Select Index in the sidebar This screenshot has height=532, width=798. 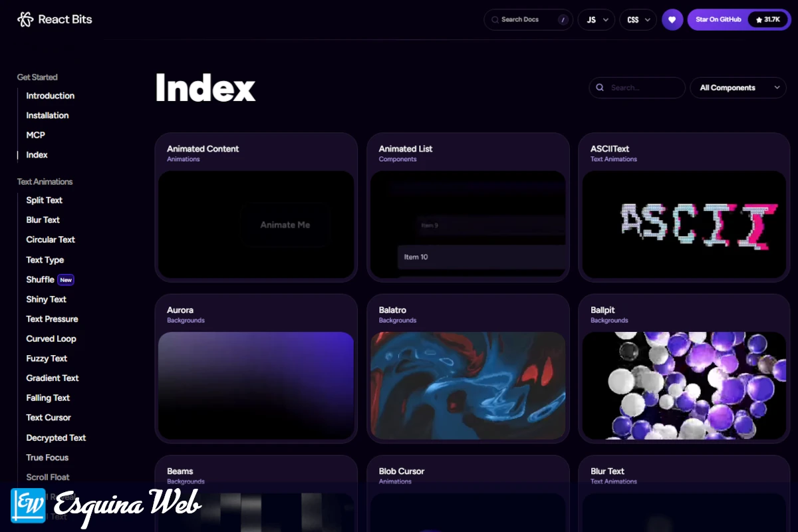pos(37,154)
